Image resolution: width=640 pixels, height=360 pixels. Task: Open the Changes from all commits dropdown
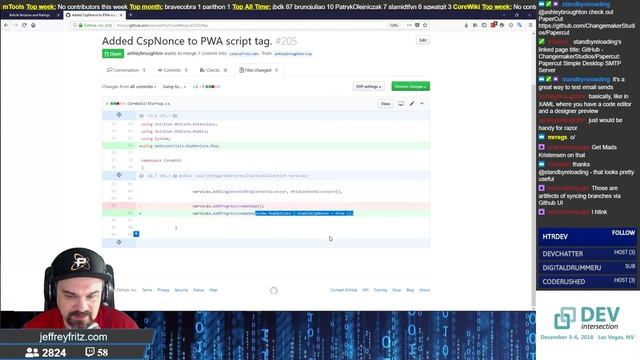coord(129,87)
